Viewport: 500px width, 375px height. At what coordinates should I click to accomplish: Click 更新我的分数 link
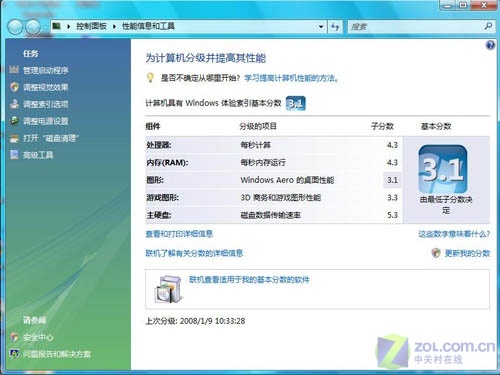(467, 253)
